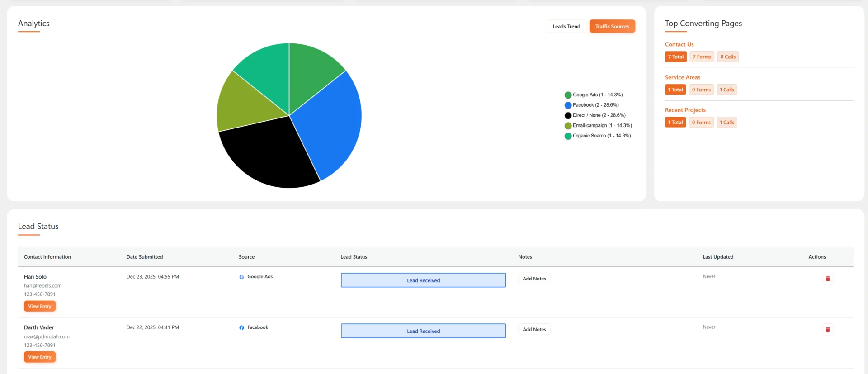The image size is (868, 374).
Task: Click 0 Forms badge under Recent Projects
Action: click(701, 122)
